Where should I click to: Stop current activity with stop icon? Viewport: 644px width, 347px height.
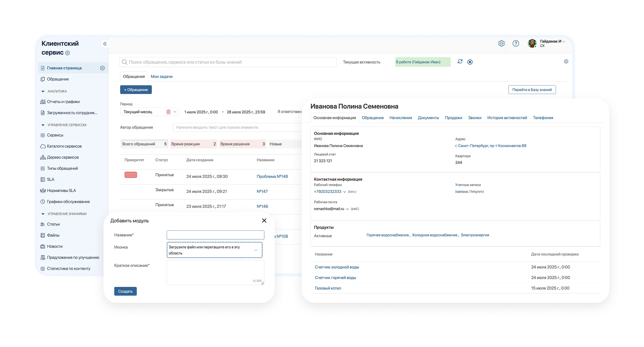click(x=470, y=62)
